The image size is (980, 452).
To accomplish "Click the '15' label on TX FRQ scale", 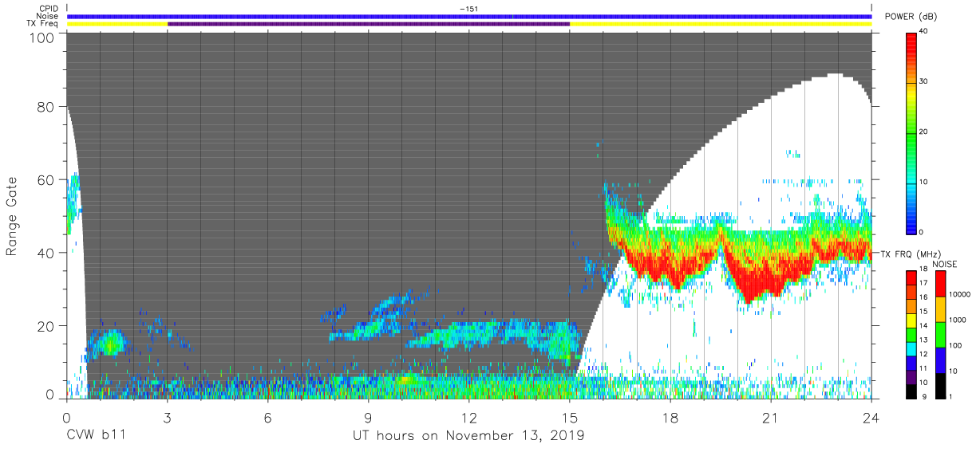I will pyautogui.click(x=923, y=312).
